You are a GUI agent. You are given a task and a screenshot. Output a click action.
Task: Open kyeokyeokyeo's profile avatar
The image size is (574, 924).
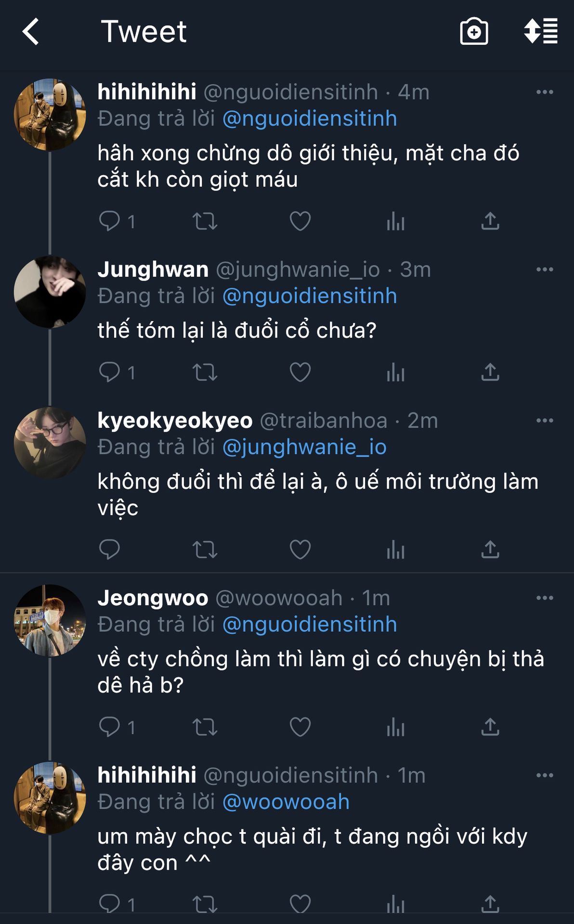(x=50, y=443)
